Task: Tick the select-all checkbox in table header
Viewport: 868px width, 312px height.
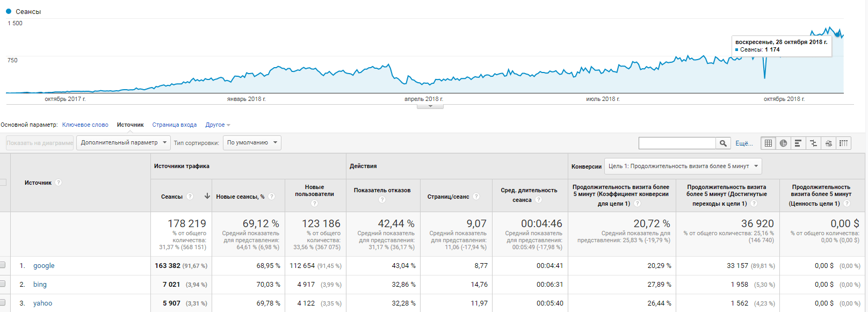Action: pos(3,182)
